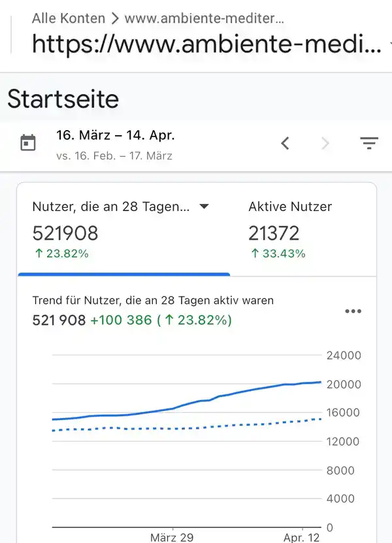Click the back chevron to shift date range
This screenshot has width=392, height=543.
[x=286, y=143]
